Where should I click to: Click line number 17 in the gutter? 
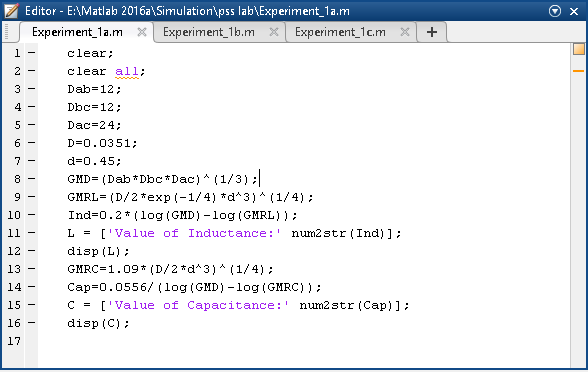[x=14, y=341]
